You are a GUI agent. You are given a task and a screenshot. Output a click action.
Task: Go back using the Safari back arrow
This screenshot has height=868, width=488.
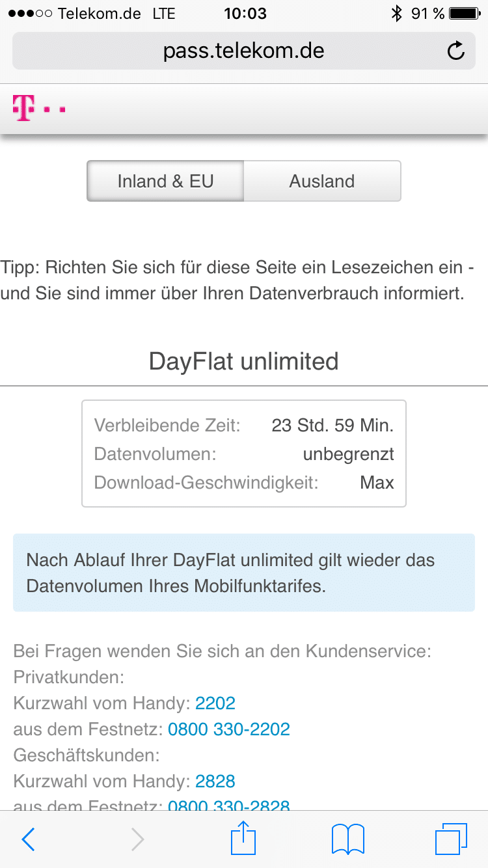28,839
